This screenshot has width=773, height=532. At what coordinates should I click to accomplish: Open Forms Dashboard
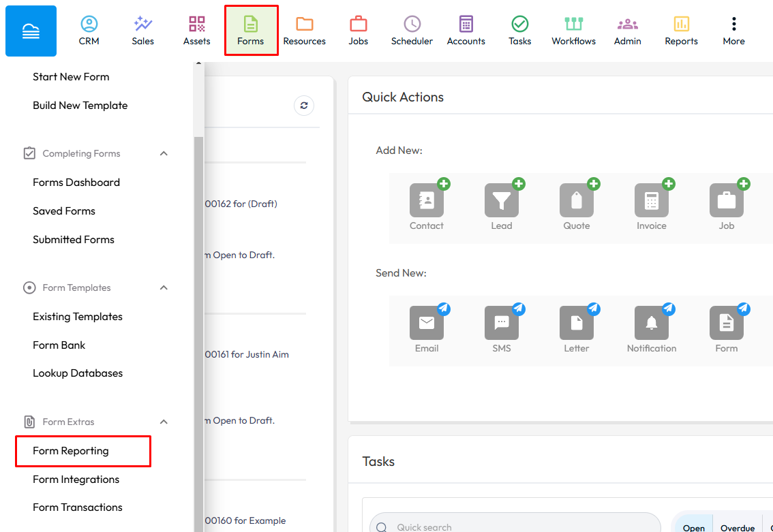click(x=76, y=183)
